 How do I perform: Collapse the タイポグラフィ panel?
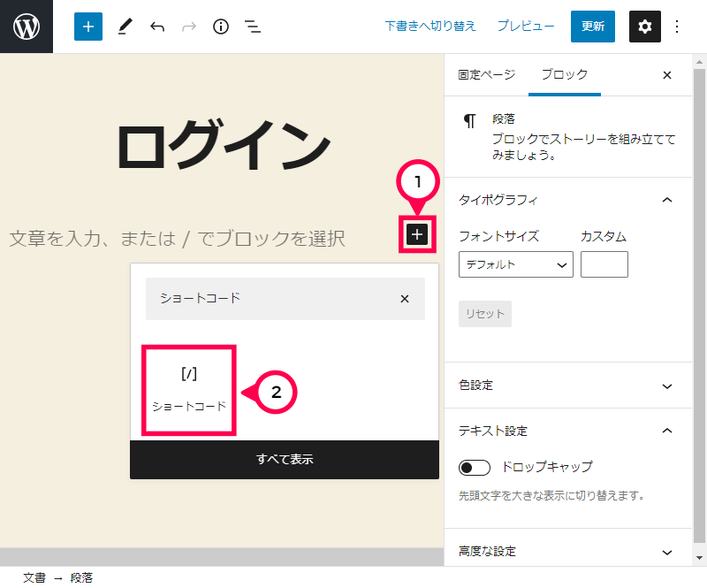point(667,200)
